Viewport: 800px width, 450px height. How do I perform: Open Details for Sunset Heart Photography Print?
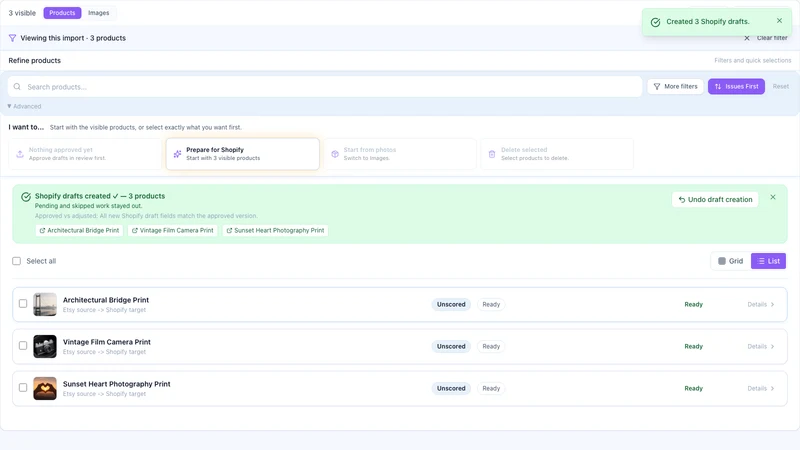click(761, 388)
